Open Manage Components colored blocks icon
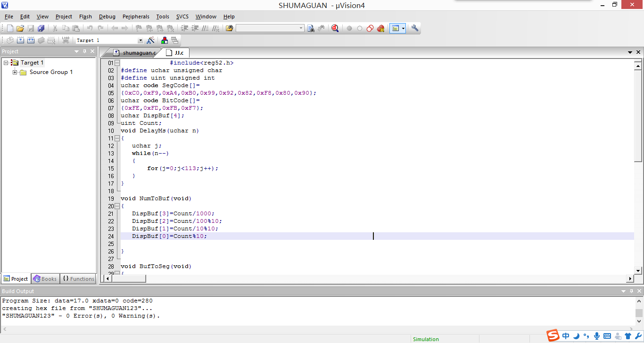Viewport: 644px width, 343px height. coord(164,41)
